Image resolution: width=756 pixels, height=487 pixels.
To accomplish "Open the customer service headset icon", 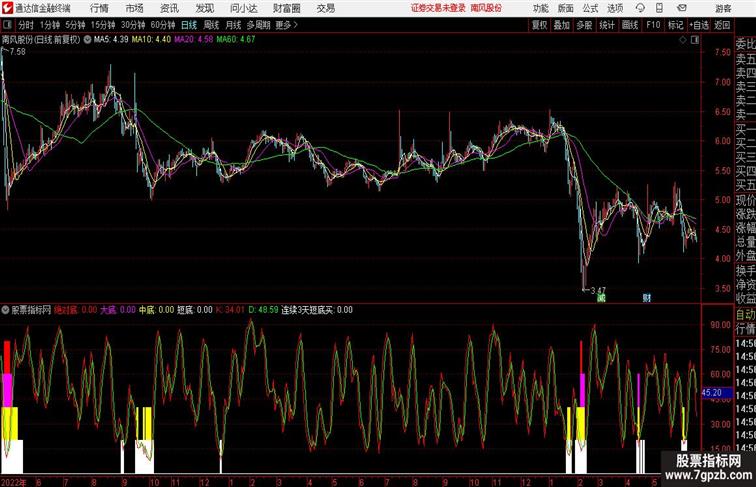I will pyautogui.click(x=640, y=8).
